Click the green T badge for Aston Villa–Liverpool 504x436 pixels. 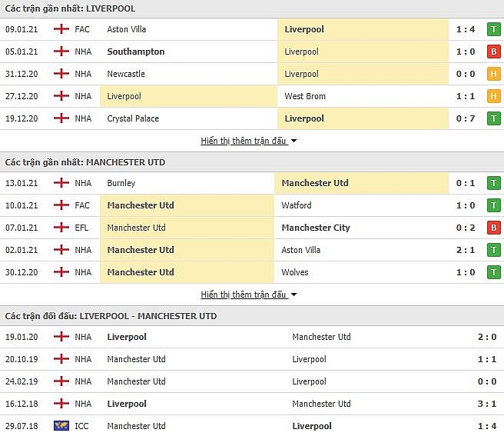click(494, 29)
